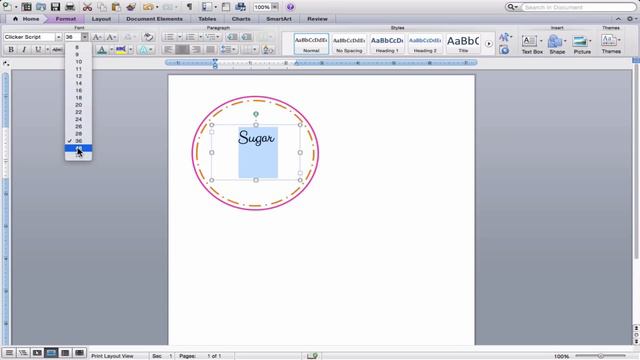Undo the last action via toolbar arrow
Viewport: 640px width, 360px height.
click(x=149, y=7)
